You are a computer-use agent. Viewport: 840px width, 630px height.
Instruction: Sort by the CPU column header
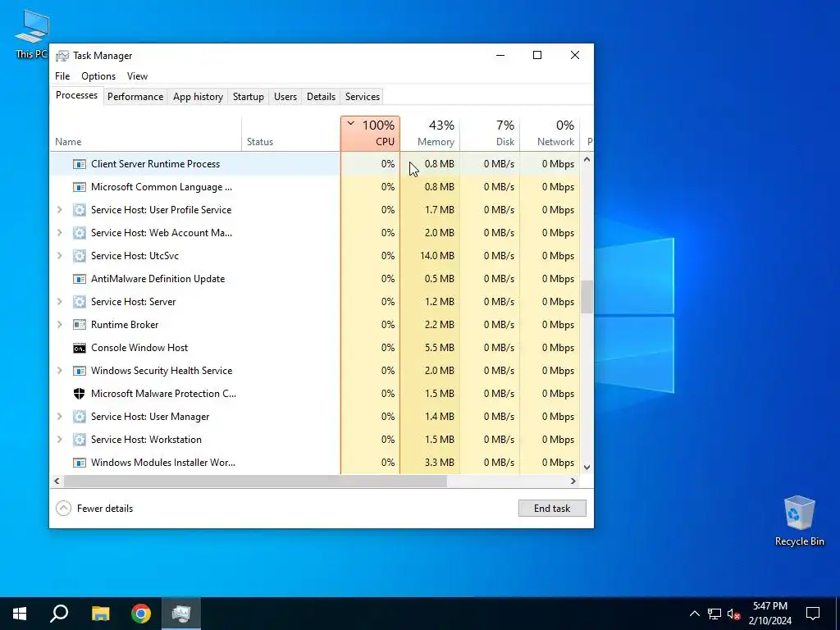click(x=370, y=134)
